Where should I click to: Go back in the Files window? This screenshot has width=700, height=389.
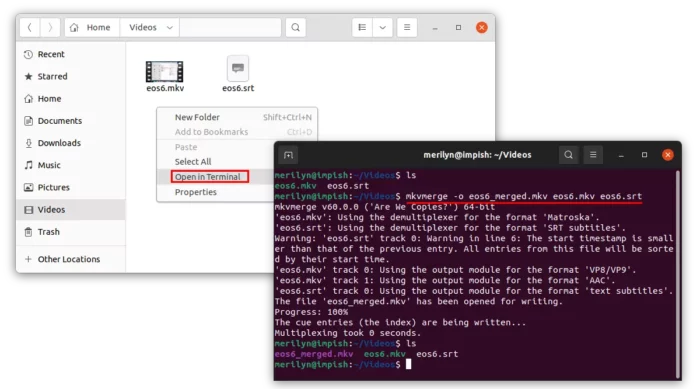point(29,28)
